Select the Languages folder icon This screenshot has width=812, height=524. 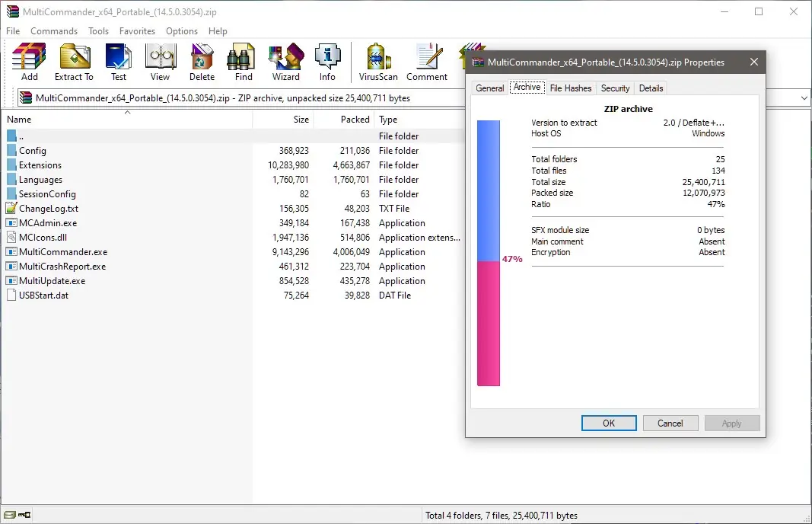coord(11,179)
